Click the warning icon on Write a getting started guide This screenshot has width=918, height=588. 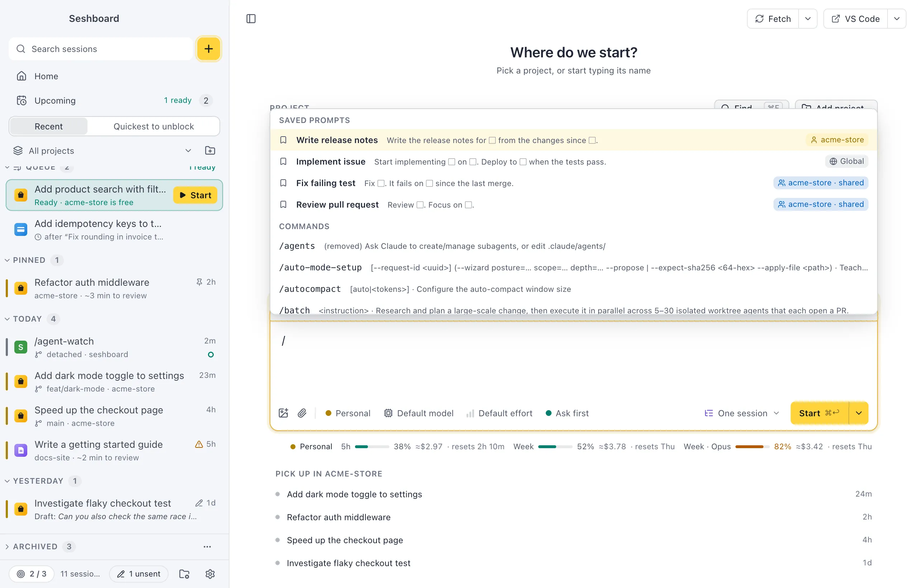(x=199, y=444)
